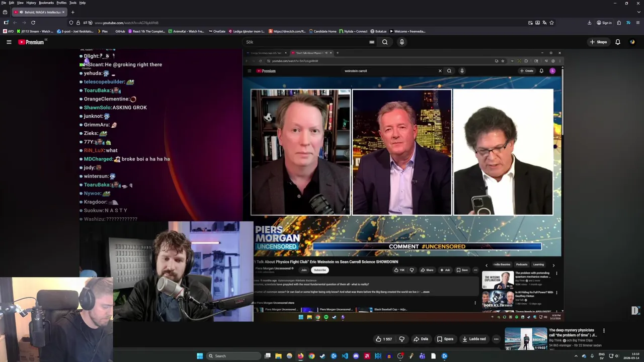Click the ENG SV language indicator
This screenshot has height=362, width=644.
[x=601, y=356]
